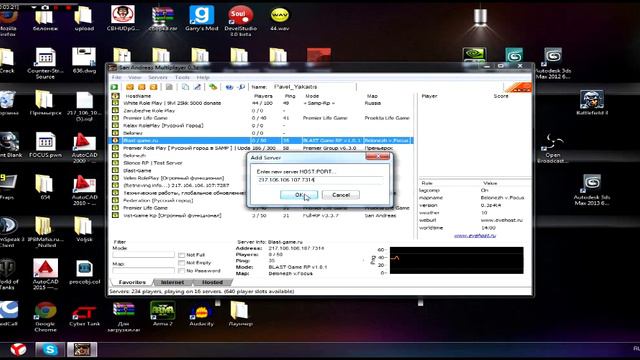Image resolution: width=640 pixels, height=360 pixels.
Task: Click the green master list toolbar icon
Action: click(x=213, y=87)
